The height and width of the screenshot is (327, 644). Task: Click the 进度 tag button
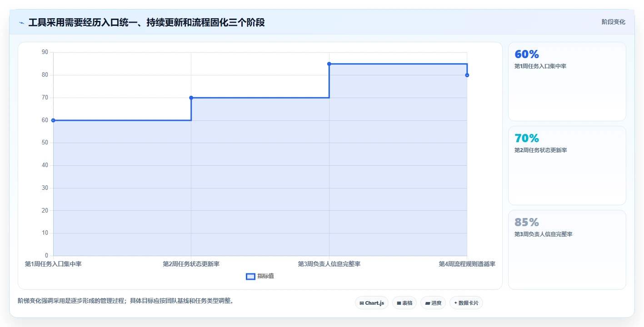(433, 303)
